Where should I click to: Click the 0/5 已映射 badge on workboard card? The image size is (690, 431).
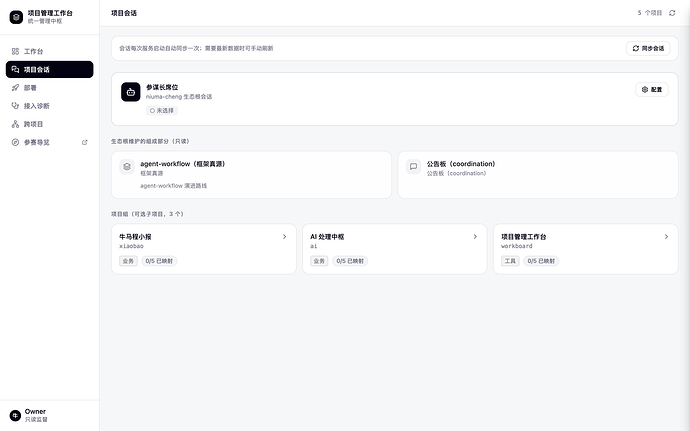pos(541,261)
